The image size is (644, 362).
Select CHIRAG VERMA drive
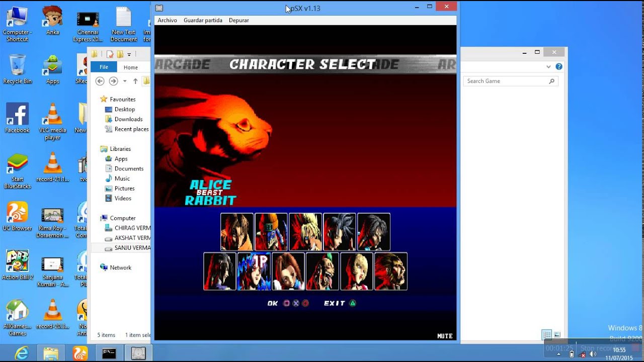pos(127,228)
